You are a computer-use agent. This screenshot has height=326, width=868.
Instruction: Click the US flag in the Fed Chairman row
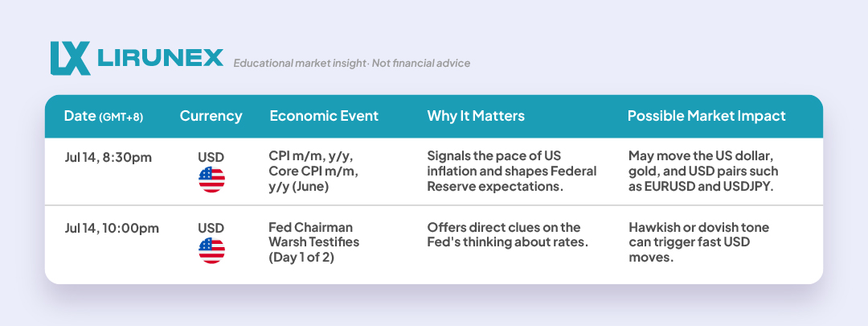tap(211, 250)
